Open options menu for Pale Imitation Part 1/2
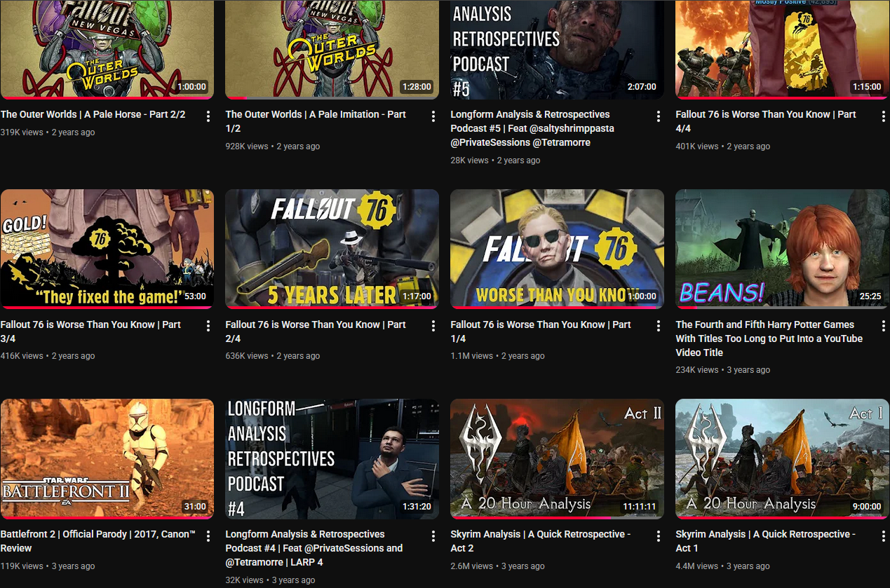 (x=433, y=116)
